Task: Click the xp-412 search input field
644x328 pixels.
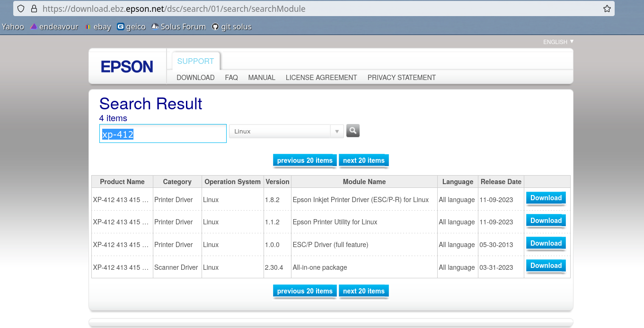Action: coord(163,134)
